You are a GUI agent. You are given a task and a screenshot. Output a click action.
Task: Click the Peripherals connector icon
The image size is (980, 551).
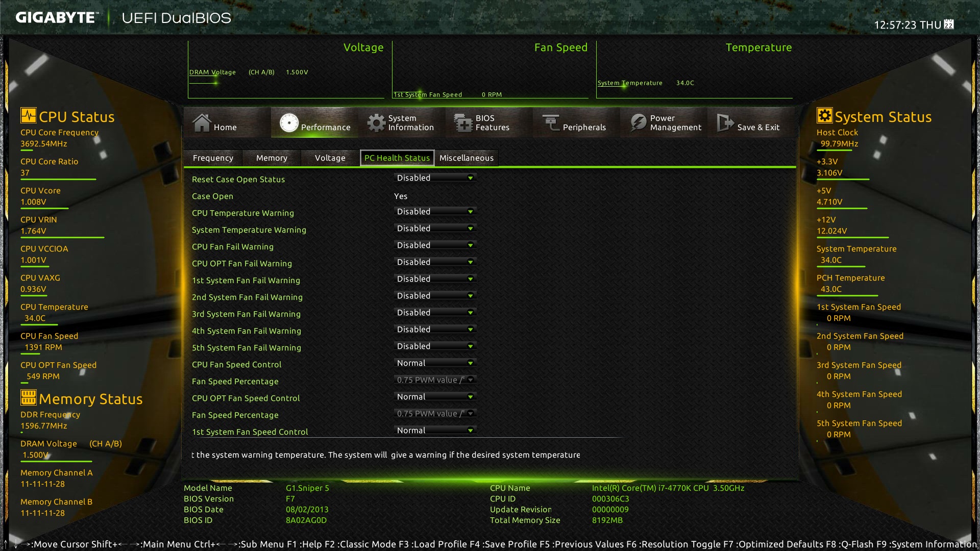pos(551,122)
